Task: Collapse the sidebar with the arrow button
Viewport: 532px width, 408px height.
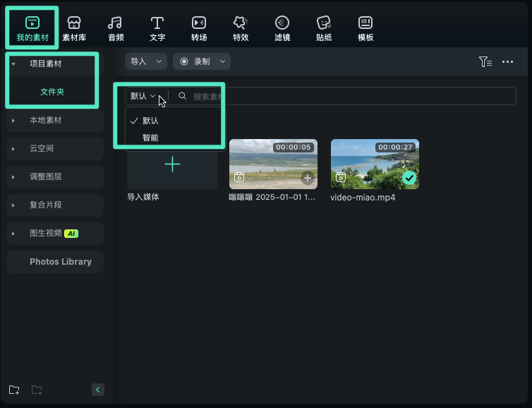Action: pyautogui.click(x=97, y=390)
